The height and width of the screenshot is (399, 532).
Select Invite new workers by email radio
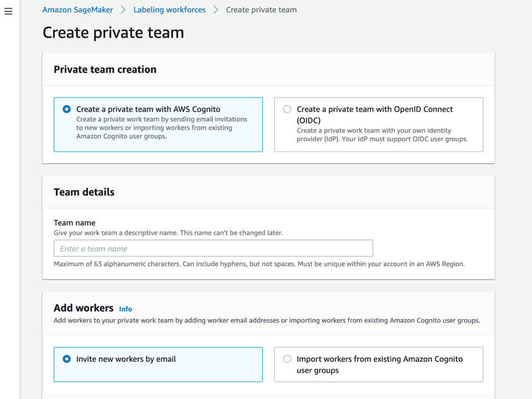coord(67,359)
